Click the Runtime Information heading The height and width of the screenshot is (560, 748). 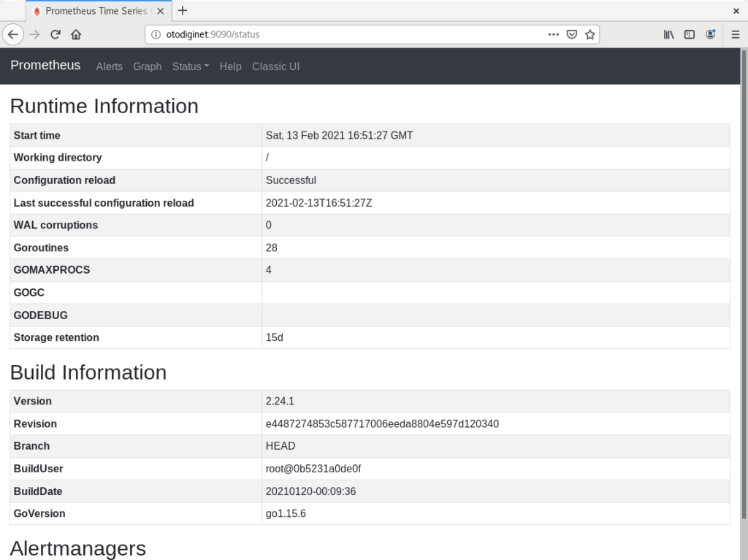(104, 106)
